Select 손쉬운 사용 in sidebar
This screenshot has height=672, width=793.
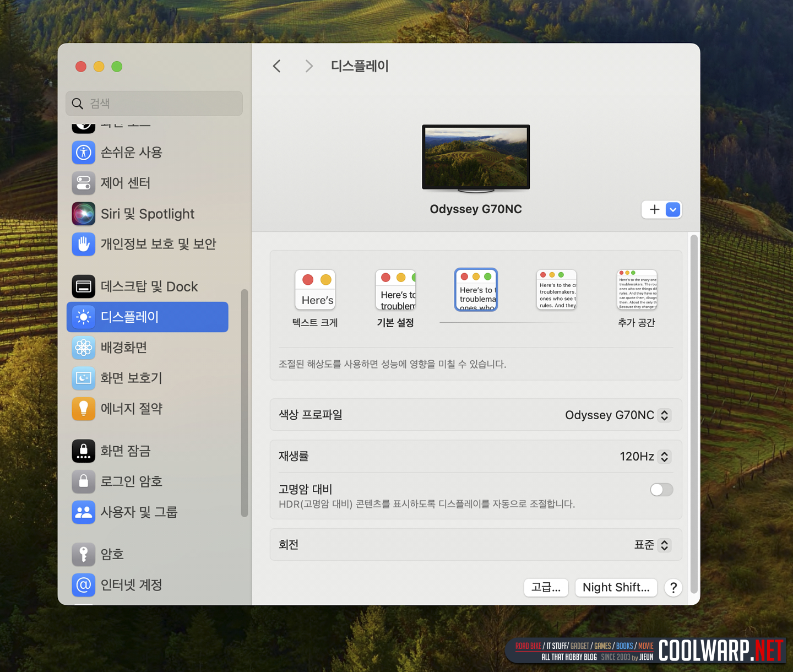pyautogui.click(x=148, y=153)
